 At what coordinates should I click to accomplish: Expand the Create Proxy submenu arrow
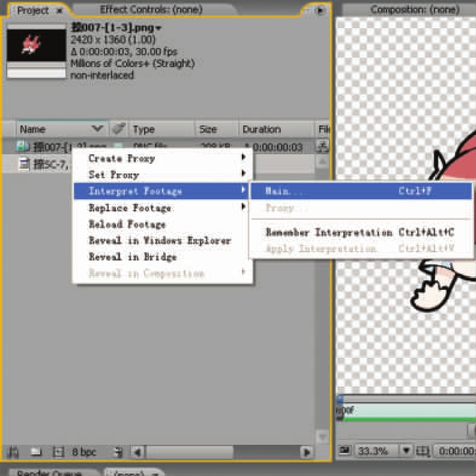click(x=243, y=157)
